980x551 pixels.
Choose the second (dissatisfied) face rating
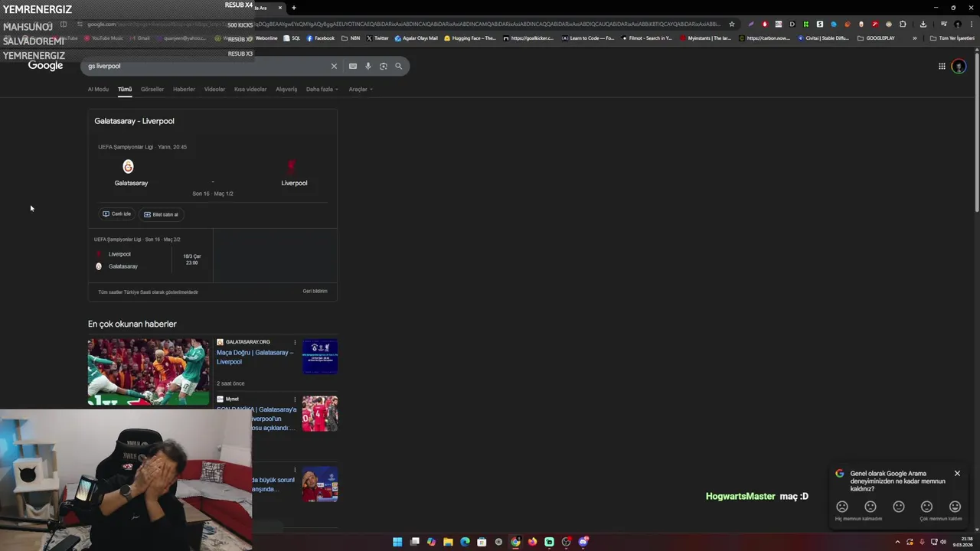[x=871, y=507]
